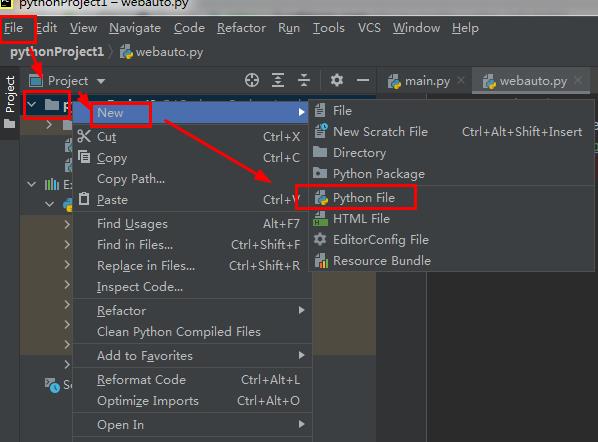The width and height of the screenshot is (598, 442).
Task: Collapse the project root folder chevron
Action: tap(32, 104)
